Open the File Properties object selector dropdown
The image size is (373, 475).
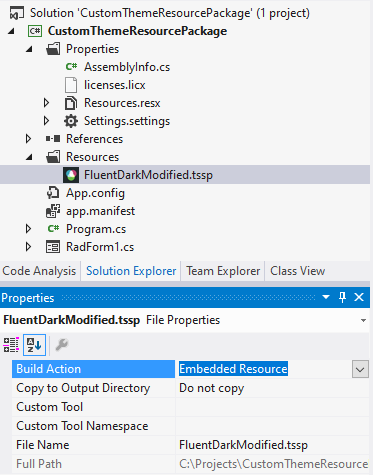point(363,320)
